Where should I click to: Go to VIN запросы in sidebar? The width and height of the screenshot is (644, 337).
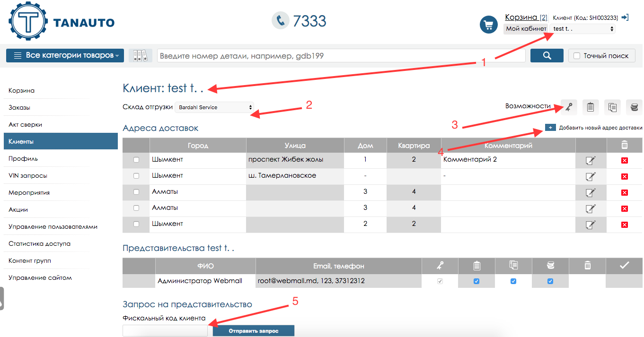point(28,175)
